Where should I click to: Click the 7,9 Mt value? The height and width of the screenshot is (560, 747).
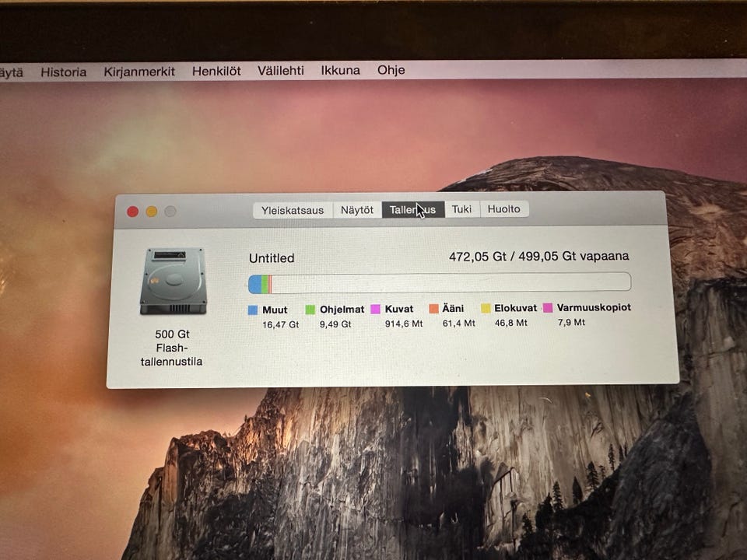[571, 322]
